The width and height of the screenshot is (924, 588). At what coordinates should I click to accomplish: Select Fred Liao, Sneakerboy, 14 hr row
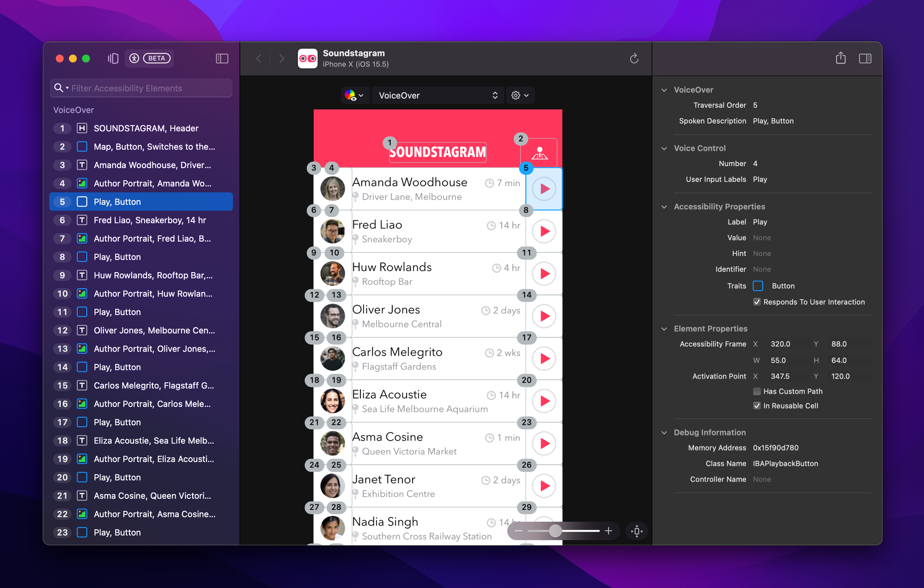(x=141, y=220)
